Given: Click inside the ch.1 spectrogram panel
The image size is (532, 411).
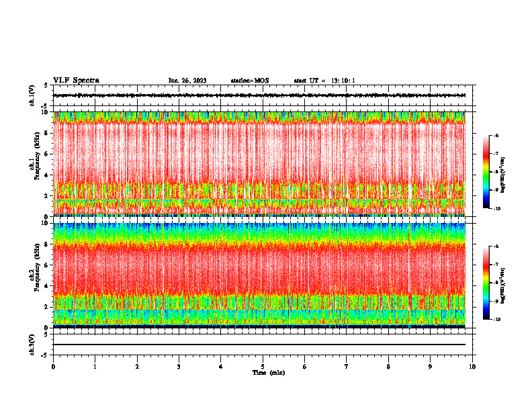Looking at the screenshot, I should point(259,164).
